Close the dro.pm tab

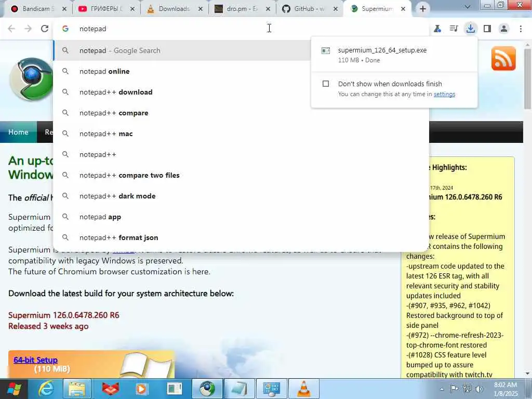(x=268, y=9)
